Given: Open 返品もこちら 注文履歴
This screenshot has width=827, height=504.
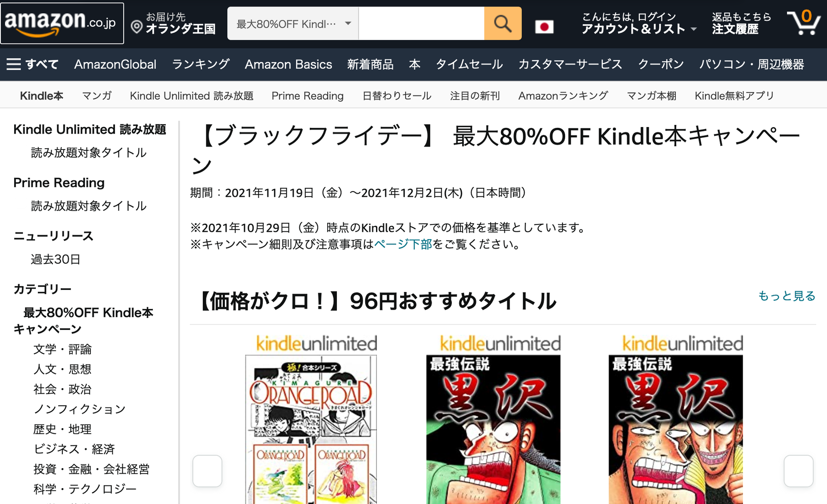Looking at the screenshot, I should click(741, 23).
